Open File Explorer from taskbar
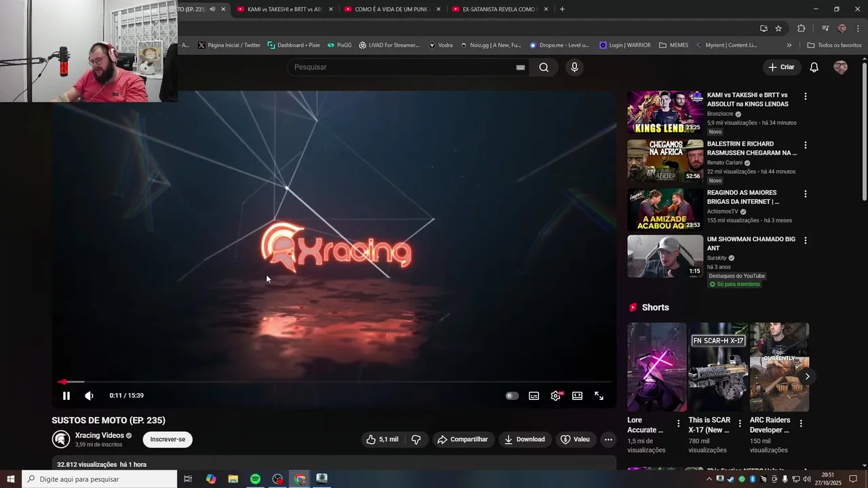This screenshot has width=868, height=488. [233, 479]
